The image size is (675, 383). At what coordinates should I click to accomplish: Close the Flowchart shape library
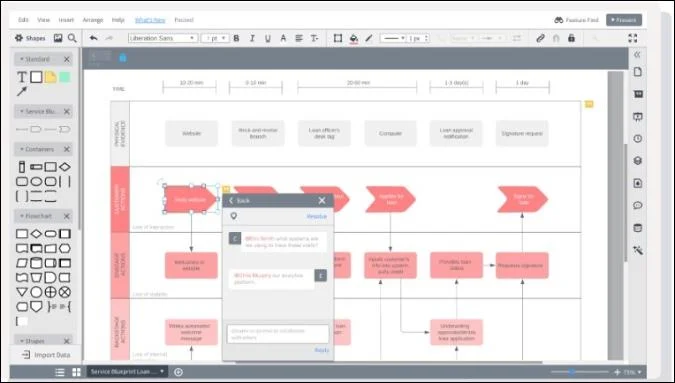(x=67, y=216)
